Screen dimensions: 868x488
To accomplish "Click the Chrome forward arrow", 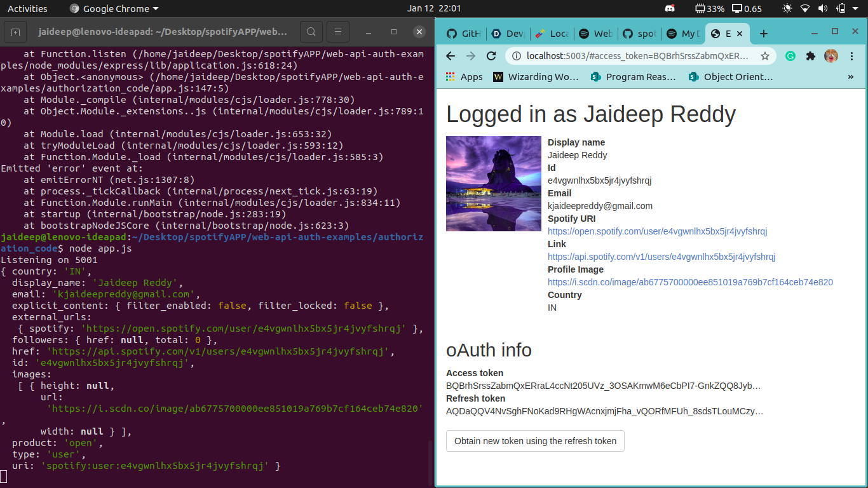I will pos(471,56).
